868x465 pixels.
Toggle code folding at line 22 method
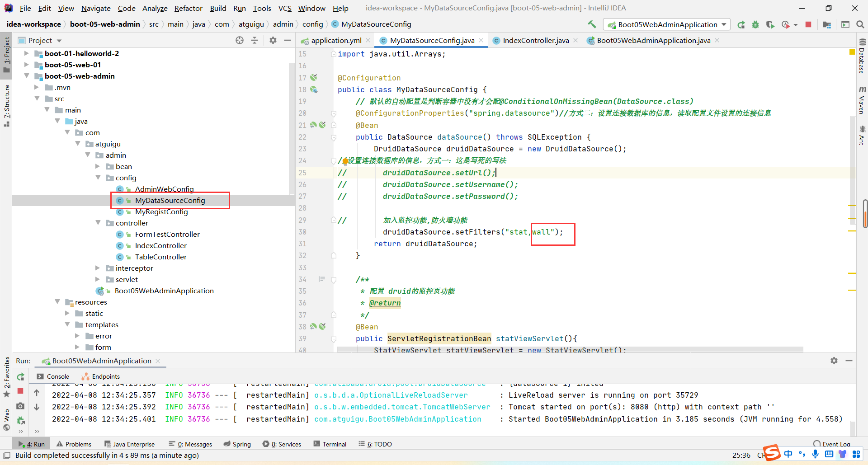click(334, 137)
